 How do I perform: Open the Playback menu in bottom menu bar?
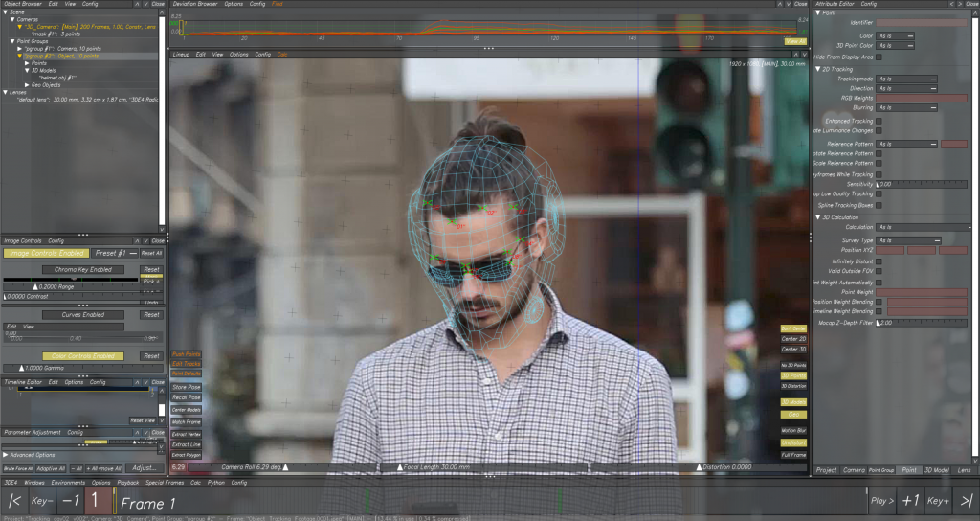[127, 483]
